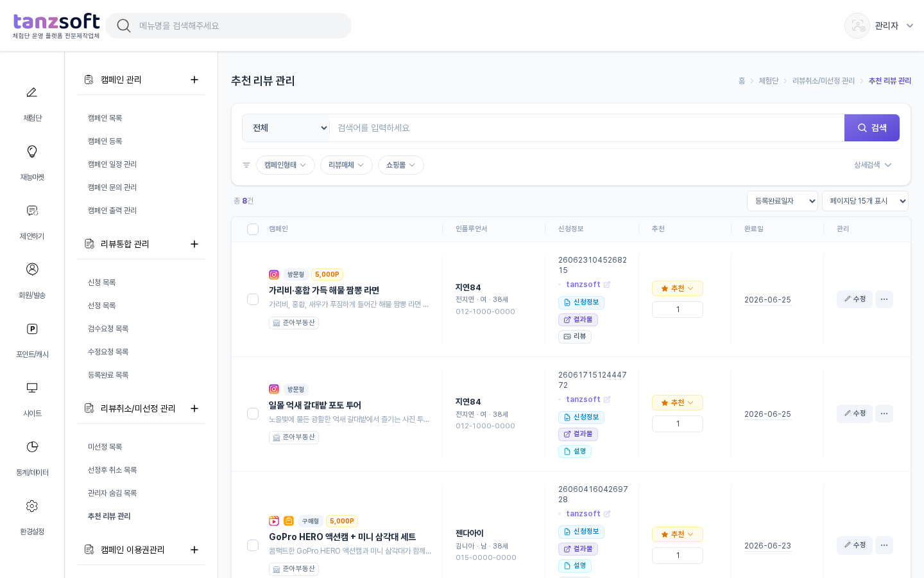Click the filter lines icon beside 캠페인형태
The width and height of the screenshot is (924, 578).
246,165
